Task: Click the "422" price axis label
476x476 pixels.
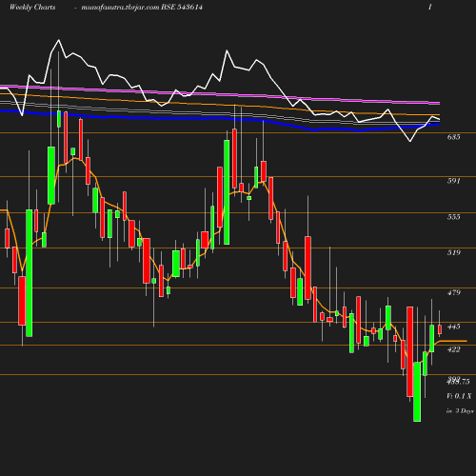Action: point(453,349)
